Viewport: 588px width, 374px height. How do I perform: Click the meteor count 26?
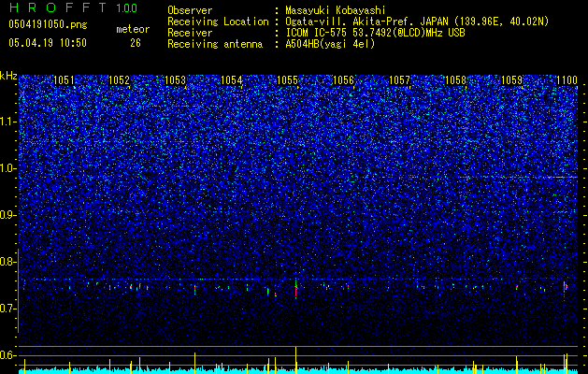coord(136,43)
